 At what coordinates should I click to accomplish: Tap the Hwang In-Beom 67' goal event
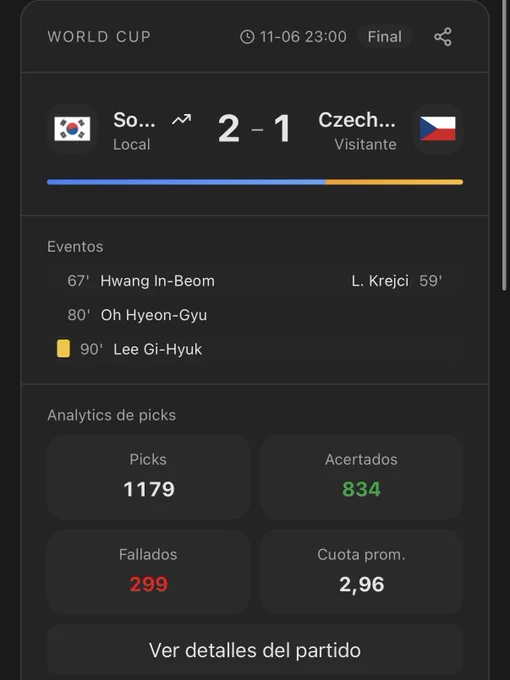click(141, 281)
